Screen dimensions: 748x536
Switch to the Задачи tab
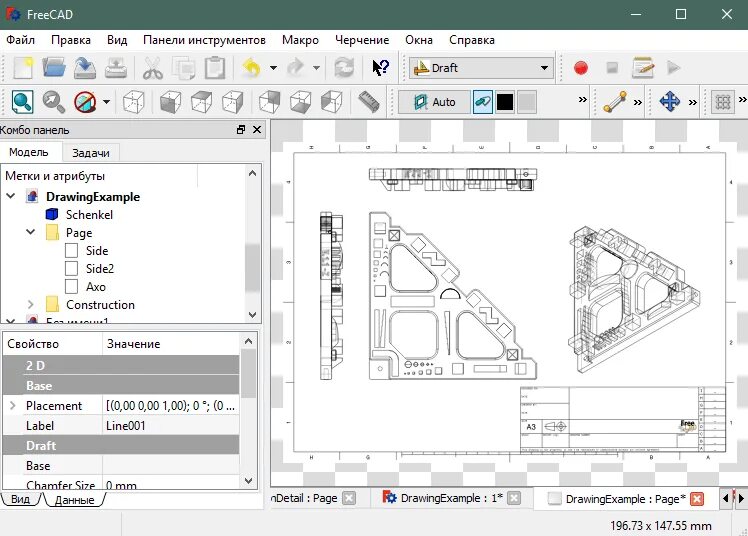(x=91, y=153)
